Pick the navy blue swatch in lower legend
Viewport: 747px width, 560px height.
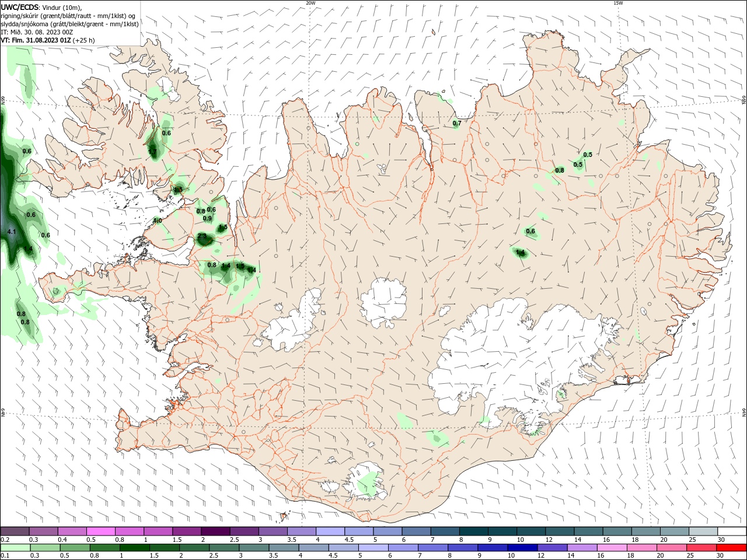tap(522, 548)
